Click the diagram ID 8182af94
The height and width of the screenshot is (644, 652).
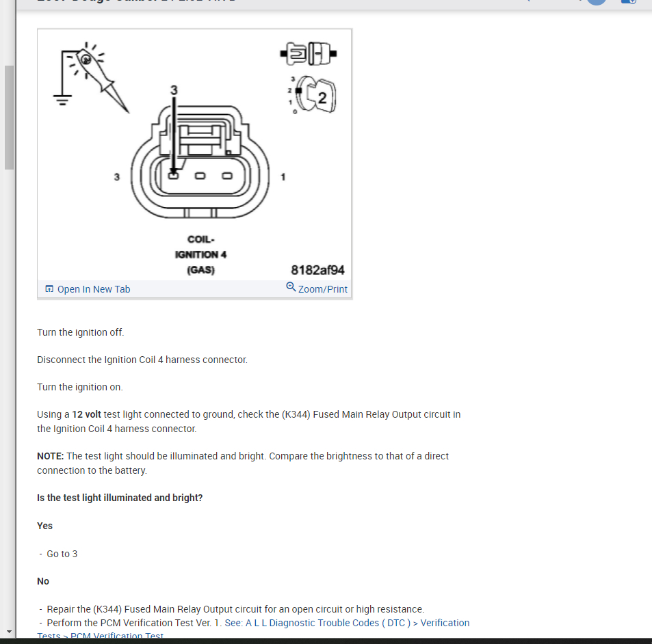(x=317, y=270)
